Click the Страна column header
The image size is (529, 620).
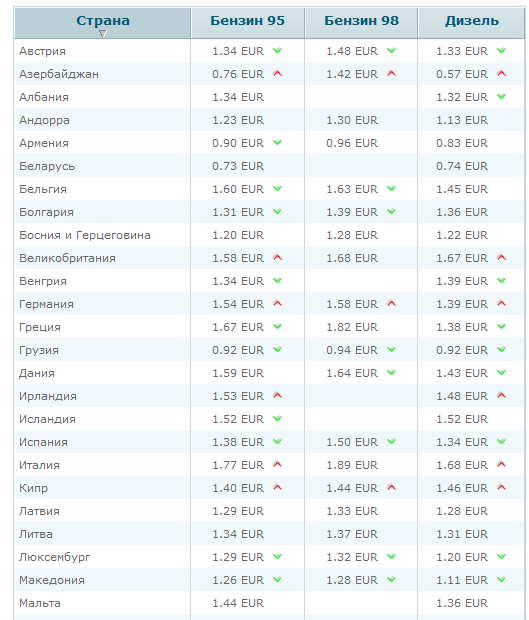point(103,21)
